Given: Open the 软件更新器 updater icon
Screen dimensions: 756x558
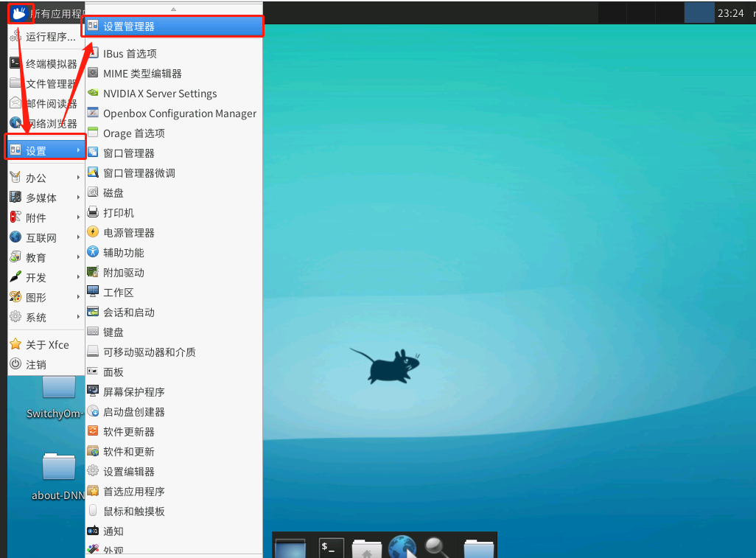Looking at the screenshot, I should tap(93, 430).
